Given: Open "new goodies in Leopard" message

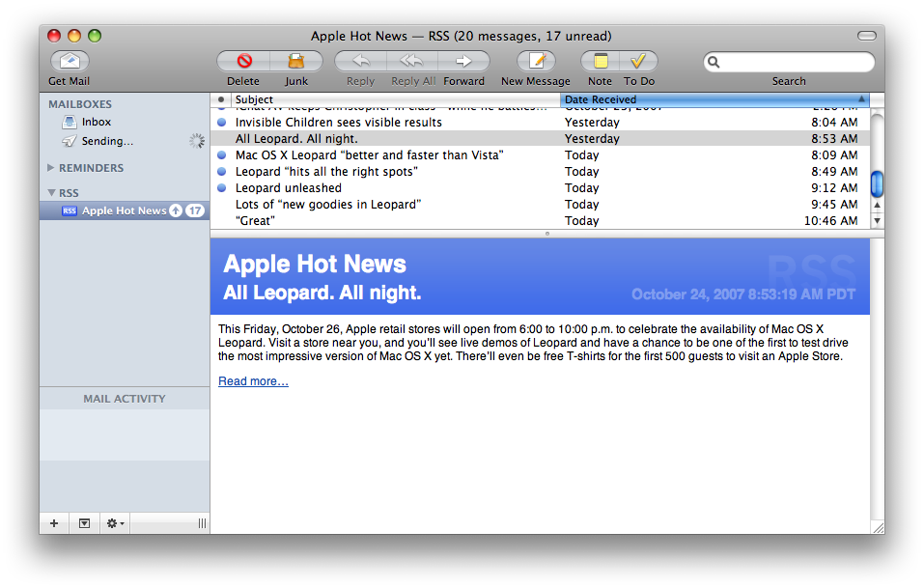Looking at the screenshot, I should [x=540, y=205].
